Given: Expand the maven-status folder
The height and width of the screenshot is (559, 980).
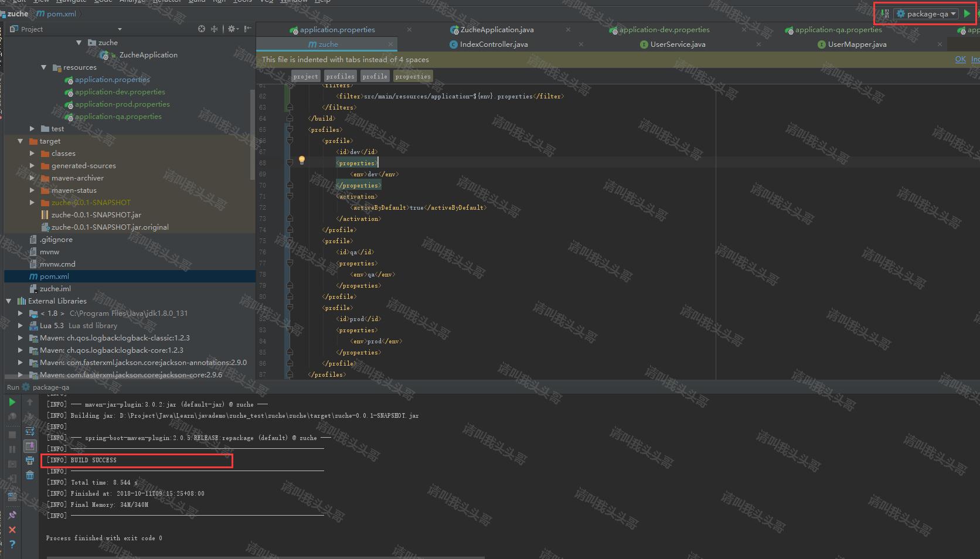Looking at the screenshot, I should tap(32, 190).
